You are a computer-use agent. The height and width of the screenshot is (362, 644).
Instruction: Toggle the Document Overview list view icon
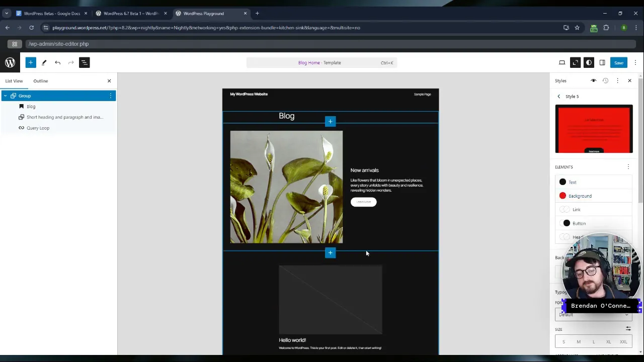click(x=84, y=62)
